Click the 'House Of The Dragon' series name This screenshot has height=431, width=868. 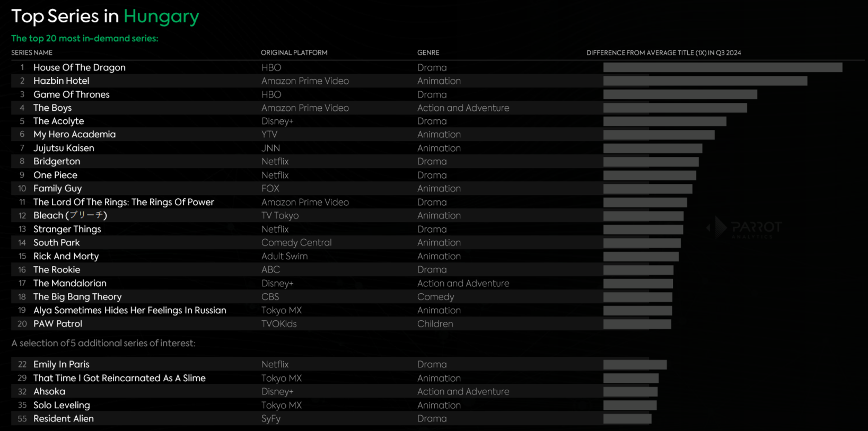click(80, 67)
